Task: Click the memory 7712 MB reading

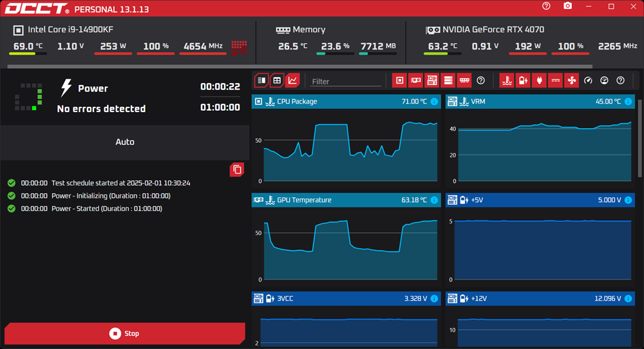Action: coord(378,46)
